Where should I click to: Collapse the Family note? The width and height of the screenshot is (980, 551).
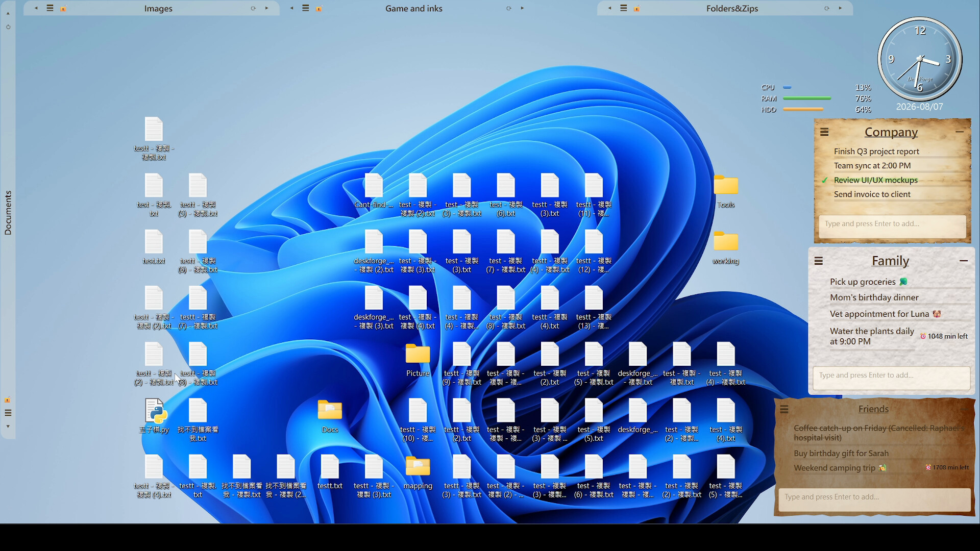pos(964,261)
